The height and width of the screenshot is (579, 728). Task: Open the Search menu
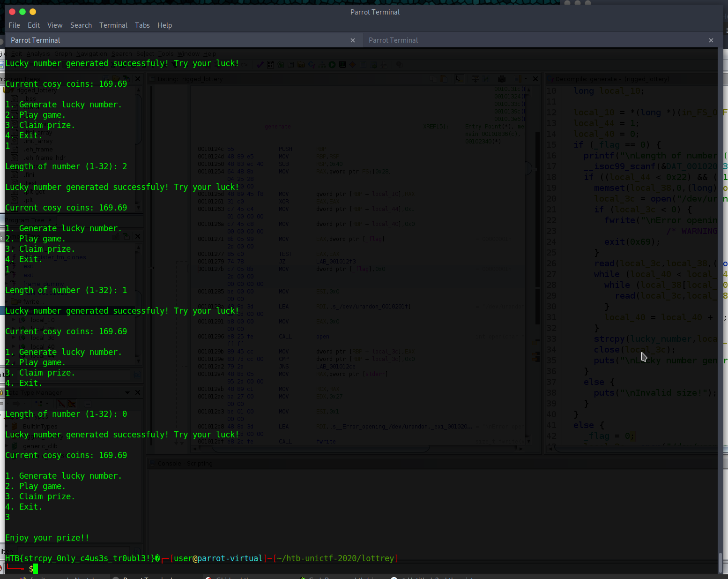click(x=81, y=25)
